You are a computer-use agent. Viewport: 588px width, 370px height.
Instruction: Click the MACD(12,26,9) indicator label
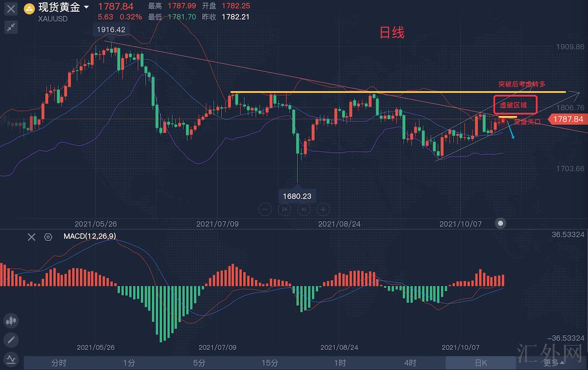point(90,236)
